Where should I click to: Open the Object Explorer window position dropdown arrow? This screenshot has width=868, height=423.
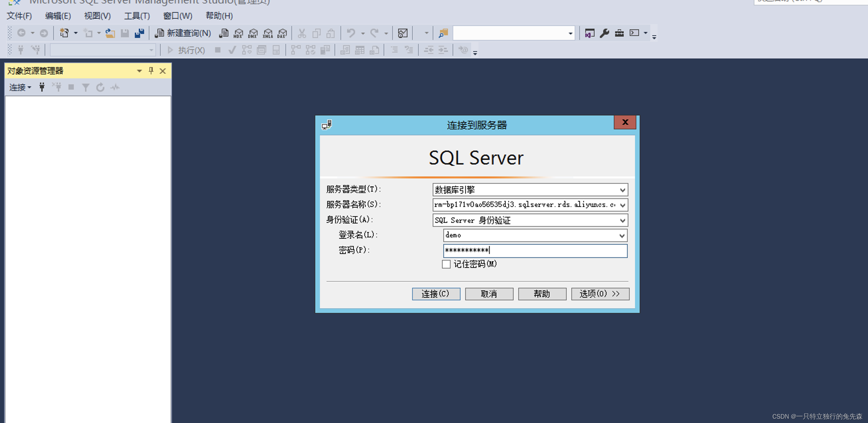click(x=139, y=71)
